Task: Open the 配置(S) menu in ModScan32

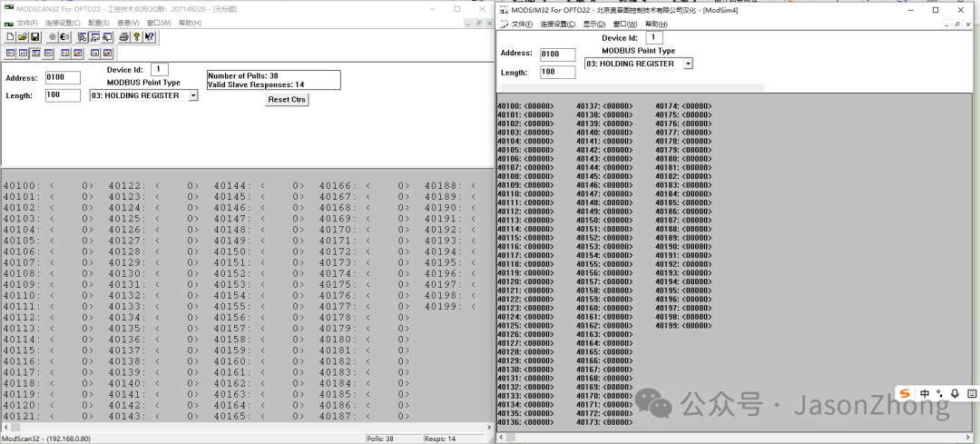Action: (x=99, y=23)
